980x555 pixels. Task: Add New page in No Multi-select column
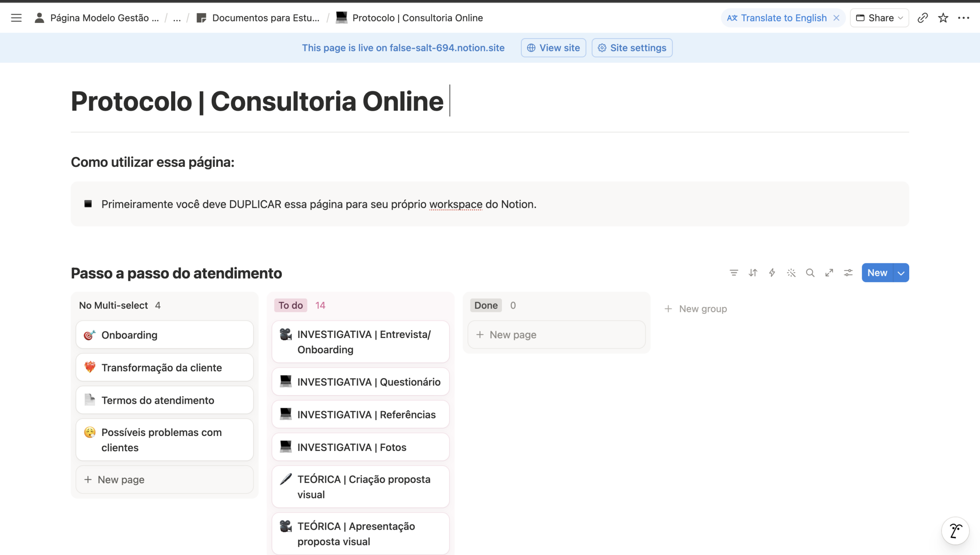coord(165,479)
